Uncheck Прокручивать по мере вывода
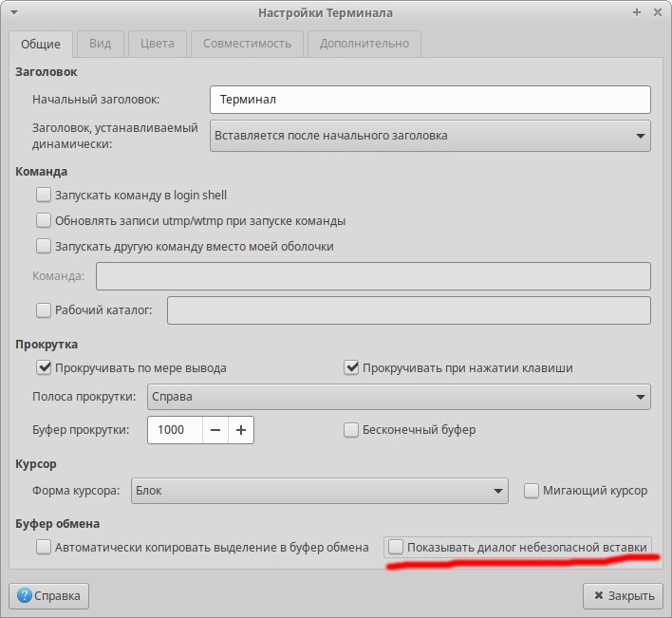 click(43, 368)
